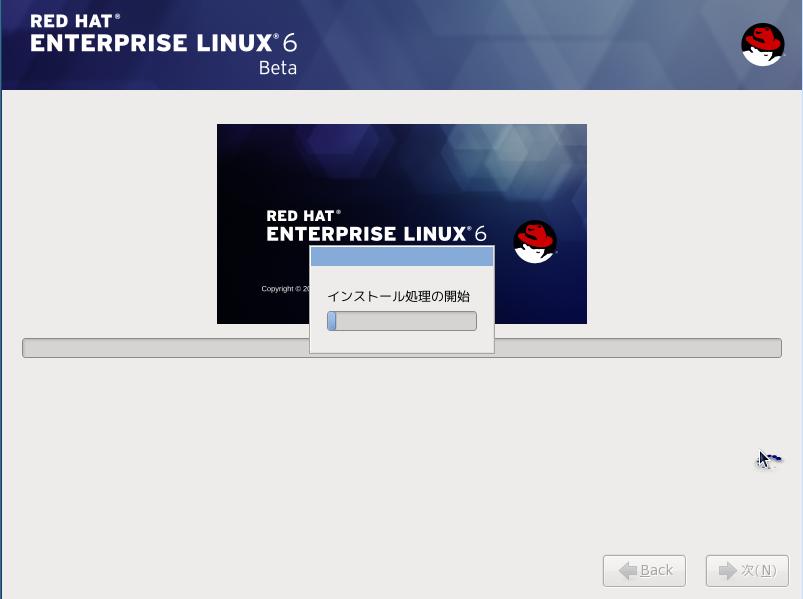Click the 次(N) next button
The height and width of the screenshot is (599, 803).
point(747,570)
